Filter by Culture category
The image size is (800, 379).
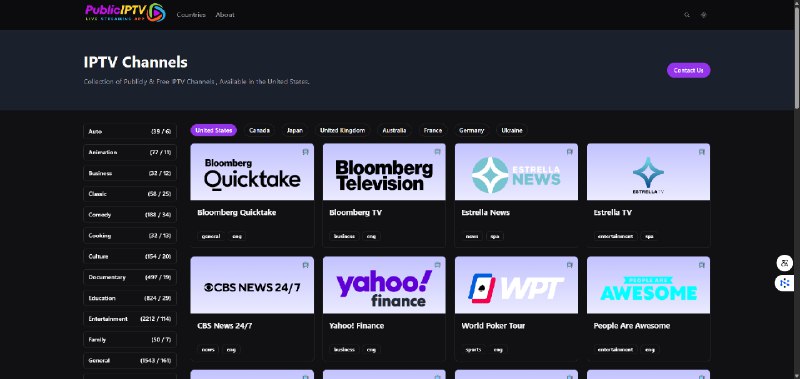tap(130, 257)
